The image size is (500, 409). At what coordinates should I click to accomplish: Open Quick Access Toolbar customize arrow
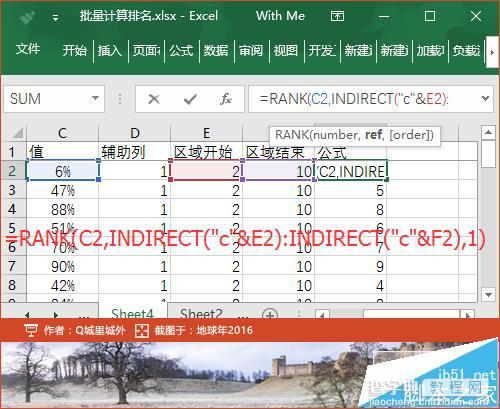[x=55, y=18]
